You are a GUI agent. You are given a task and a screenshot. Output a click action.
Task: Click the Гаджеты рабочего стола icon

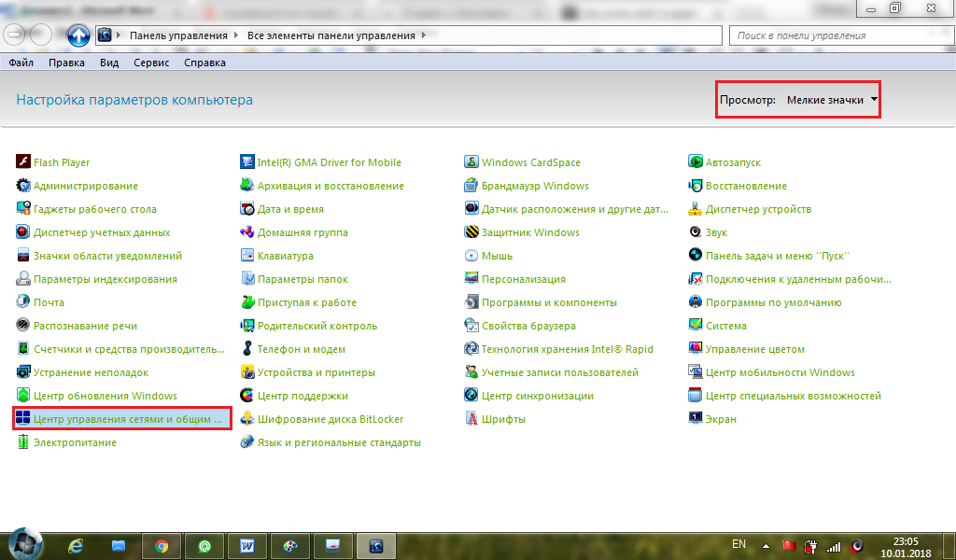(23, 208)
